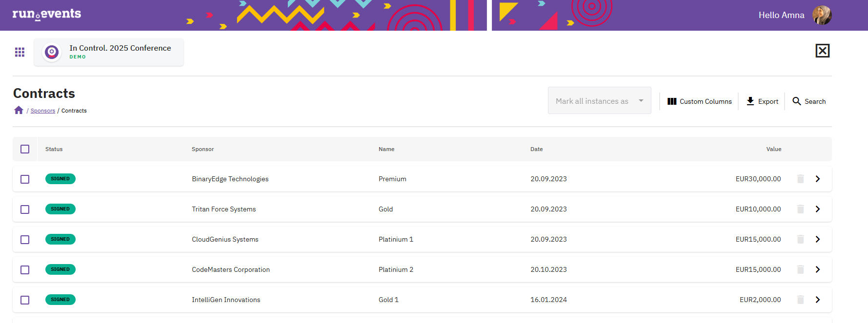Select the CloudGenius Systems row checkbox
This screenshot has height=323, width=868.
(x=25, y=240)
